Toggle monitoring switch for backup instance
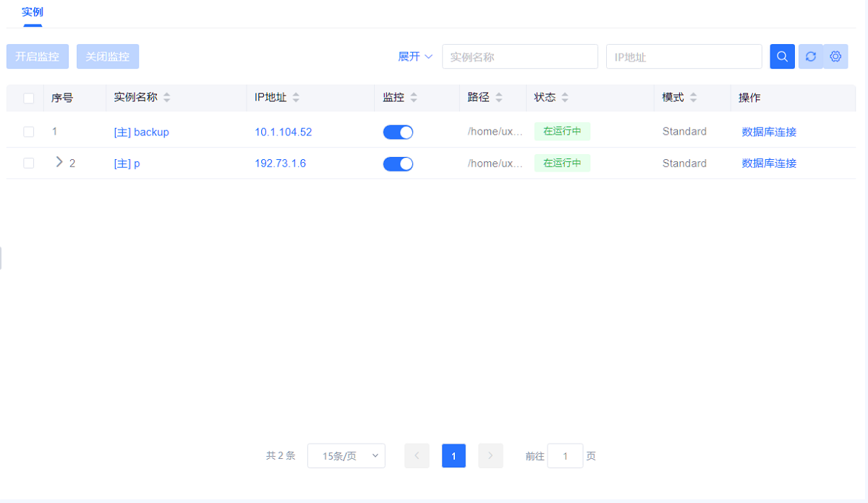Viewport: 868px width, 503px height. tap(398, 132)
